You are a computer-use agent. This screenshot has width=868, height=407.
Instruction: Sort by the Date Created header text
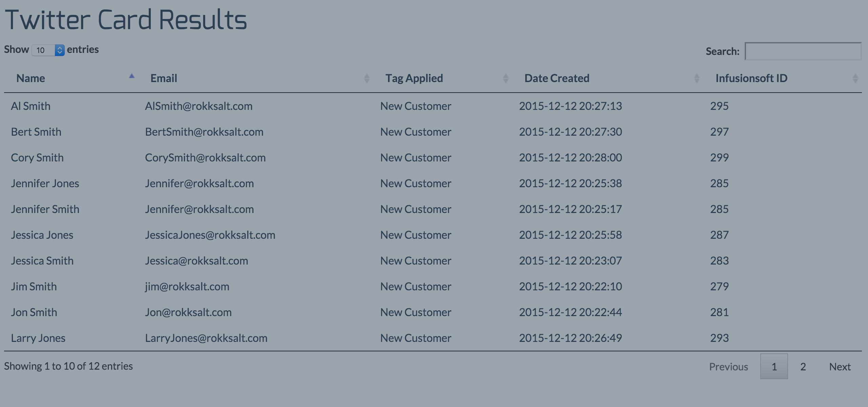557,78
